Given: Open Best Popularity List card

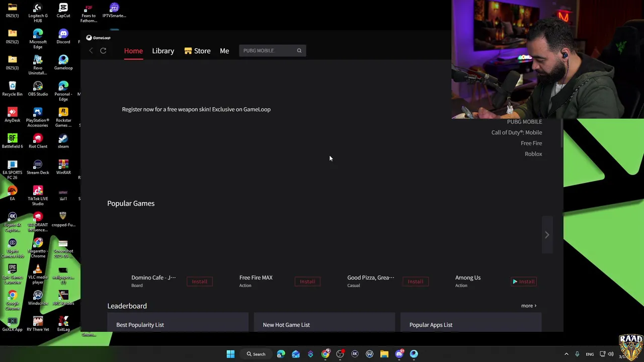Looking at the screenshot, I should pos(178,323).
